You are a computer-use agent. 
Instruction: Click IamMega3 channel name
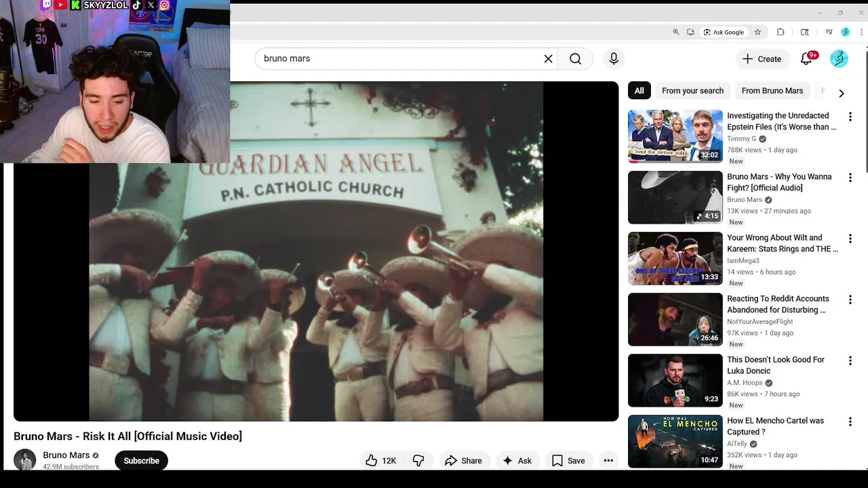tap(743, 261)
